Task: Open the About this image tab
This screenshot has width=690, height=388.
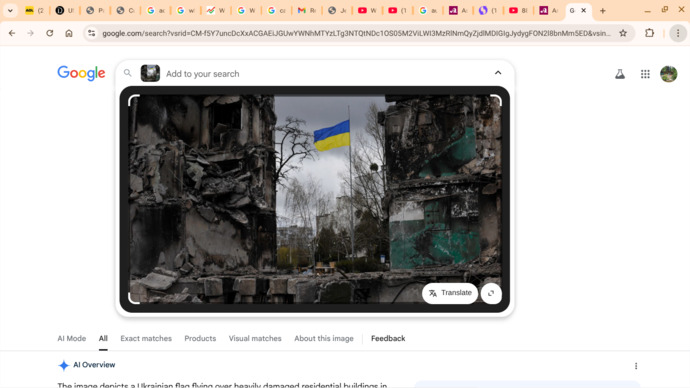Action: pos(324,338)
